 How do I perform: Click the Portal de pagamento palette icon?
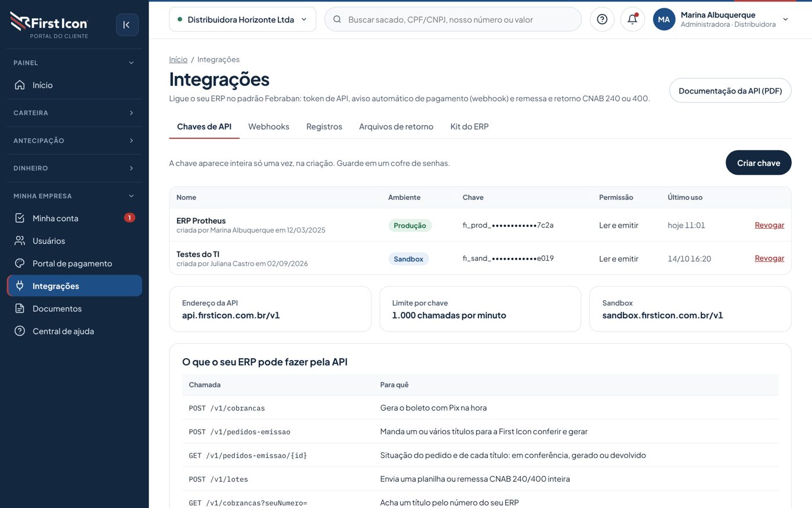point(20,264)
